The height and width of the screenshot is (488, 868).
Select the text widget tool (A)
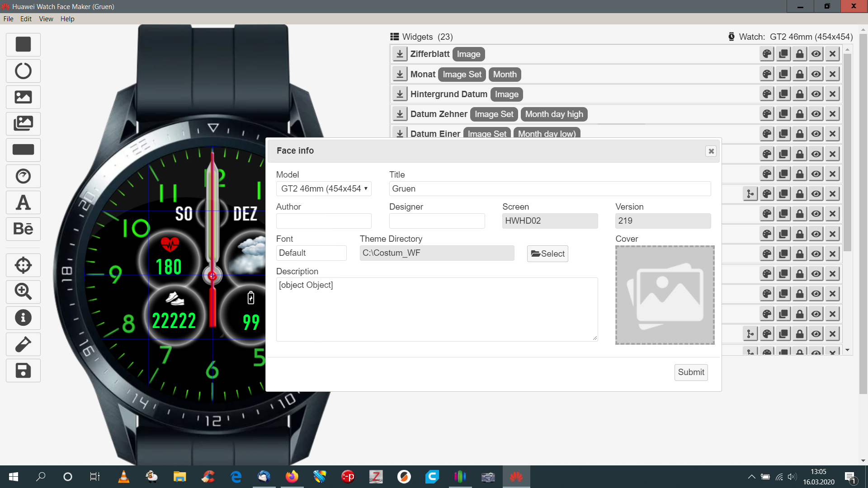coord(23,202)
